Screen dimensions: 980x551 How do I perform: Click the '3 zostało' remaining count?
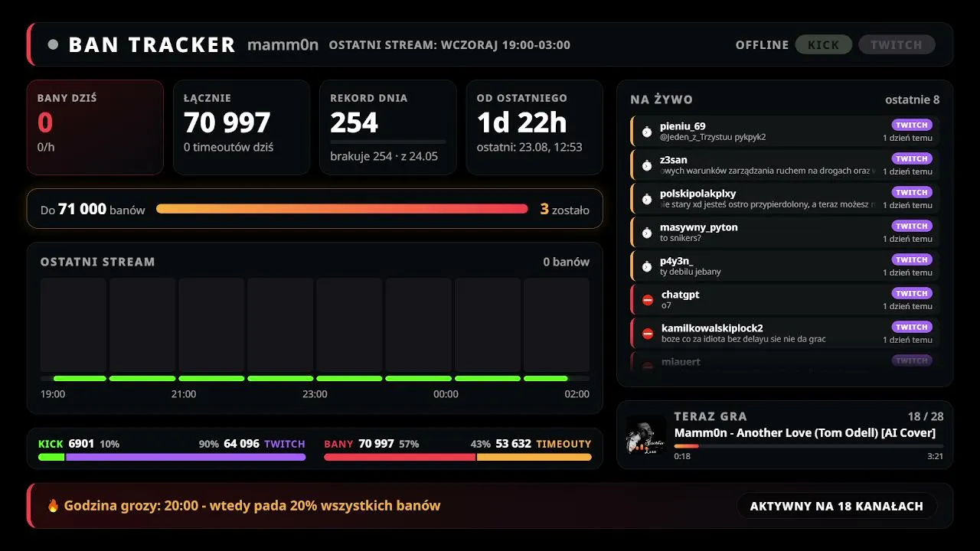tap(565, 209)
